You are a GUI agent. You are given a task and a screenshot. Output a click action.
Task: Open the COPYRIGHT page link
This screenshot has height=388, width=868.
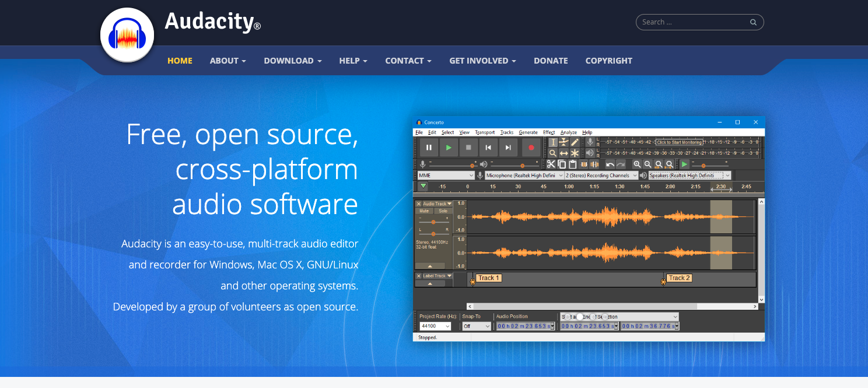coord(609,61)
